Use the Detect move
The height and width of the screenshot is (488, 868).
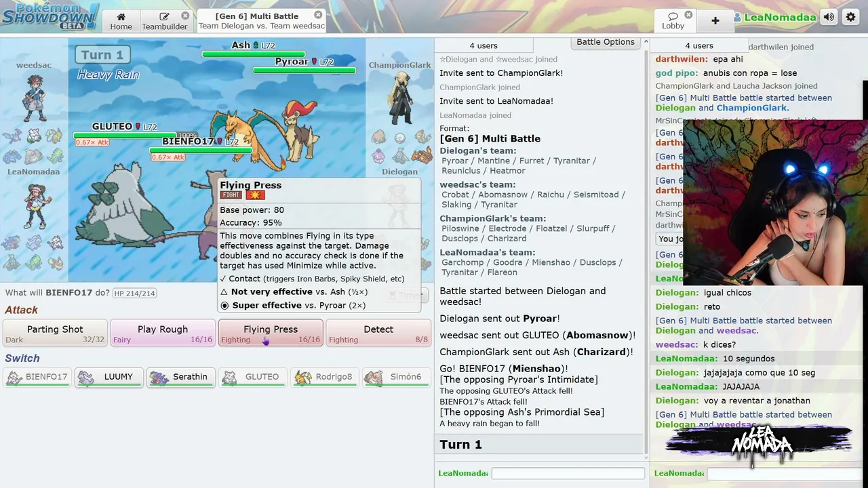click(378, 333)
